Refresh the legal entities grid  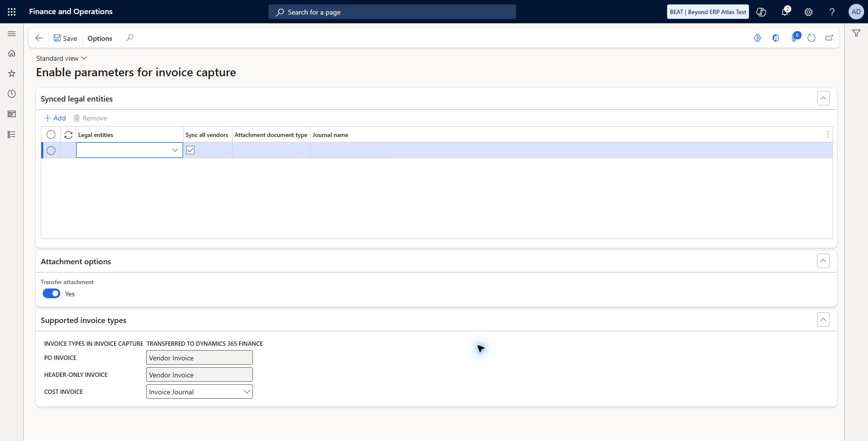[68, 135]
